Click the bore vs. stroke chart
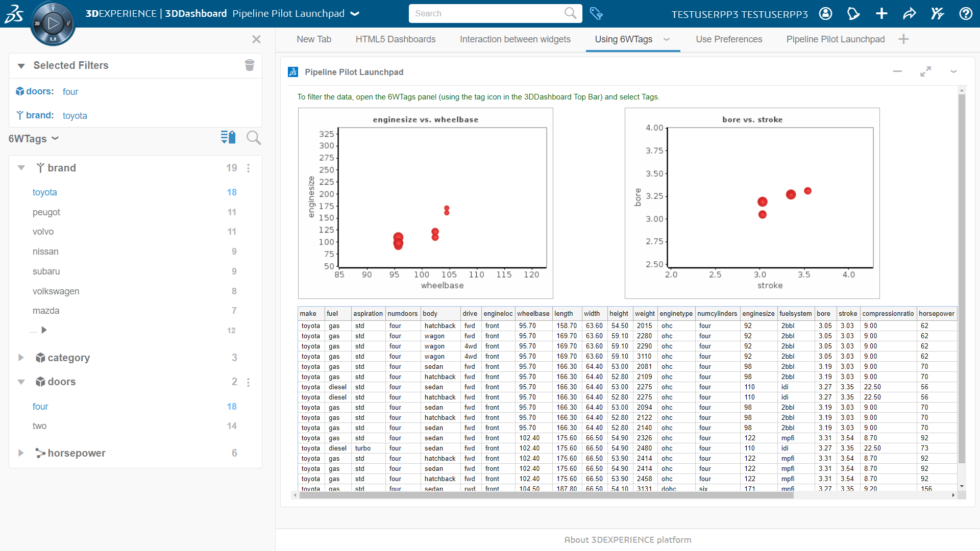980x551 pixels. point(752,203)
